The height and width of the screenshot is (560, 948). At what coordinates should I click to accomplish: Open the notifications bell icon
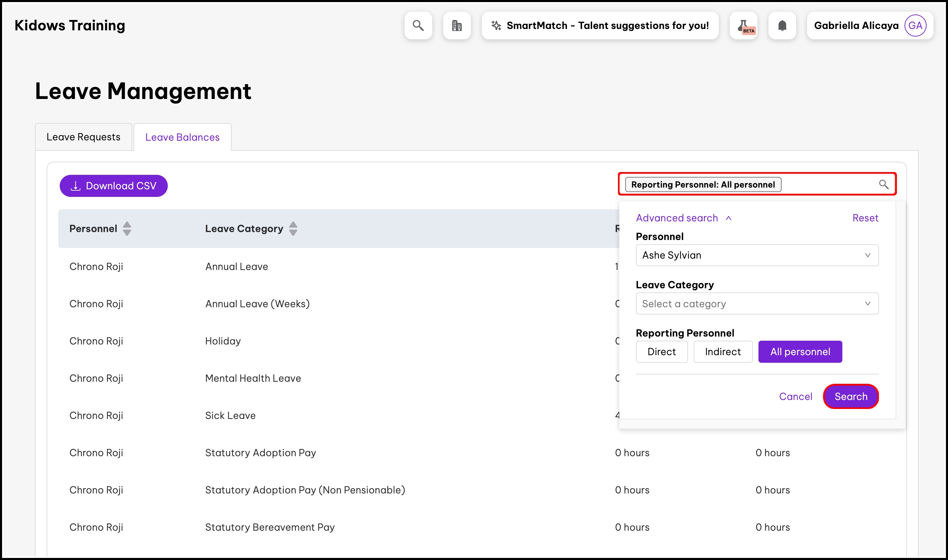782,25
